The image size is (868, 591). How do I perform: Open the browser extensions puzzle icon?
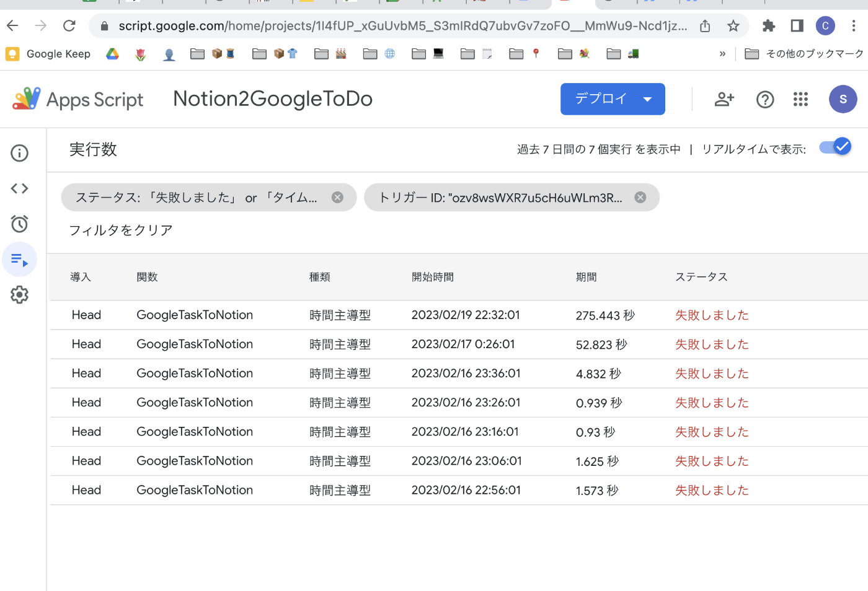769,25
